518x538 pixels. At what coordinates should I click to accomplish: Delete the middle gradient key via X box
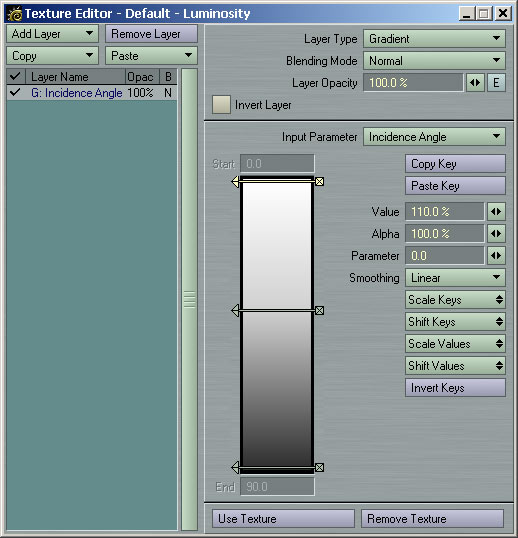[x=319, y=311]
